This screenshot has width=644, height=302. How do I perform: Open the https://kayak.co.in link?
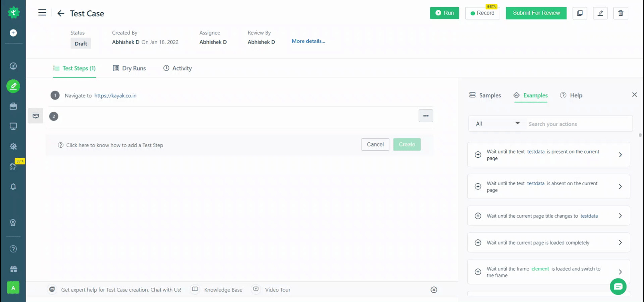pos(115,95)
